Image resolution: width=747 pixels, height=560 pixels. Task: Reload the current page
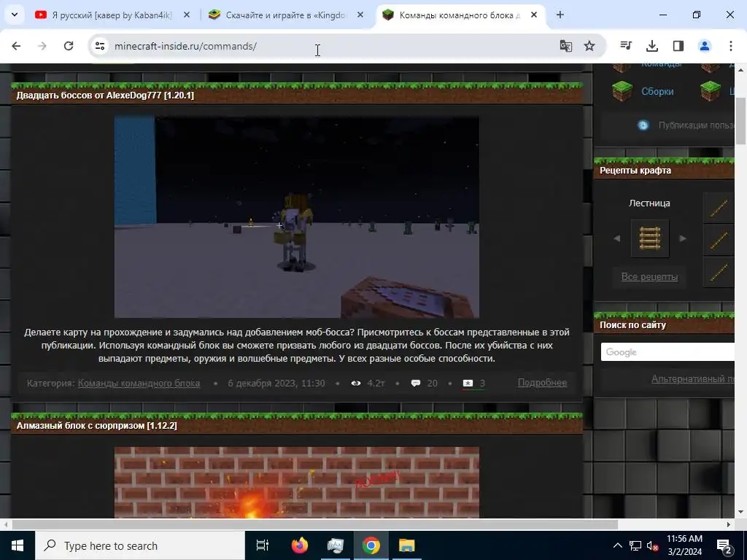click(x=69, y=46)
